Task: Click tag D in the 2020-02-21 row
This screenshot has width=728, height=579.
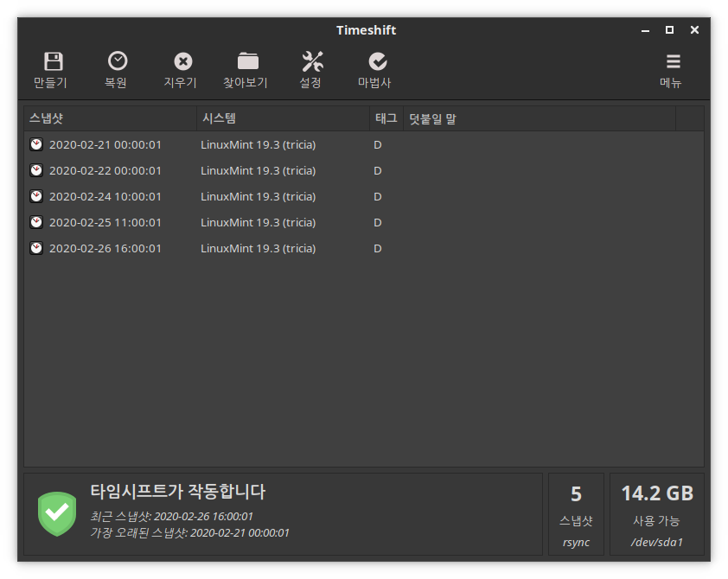Action: click(378, 145)
